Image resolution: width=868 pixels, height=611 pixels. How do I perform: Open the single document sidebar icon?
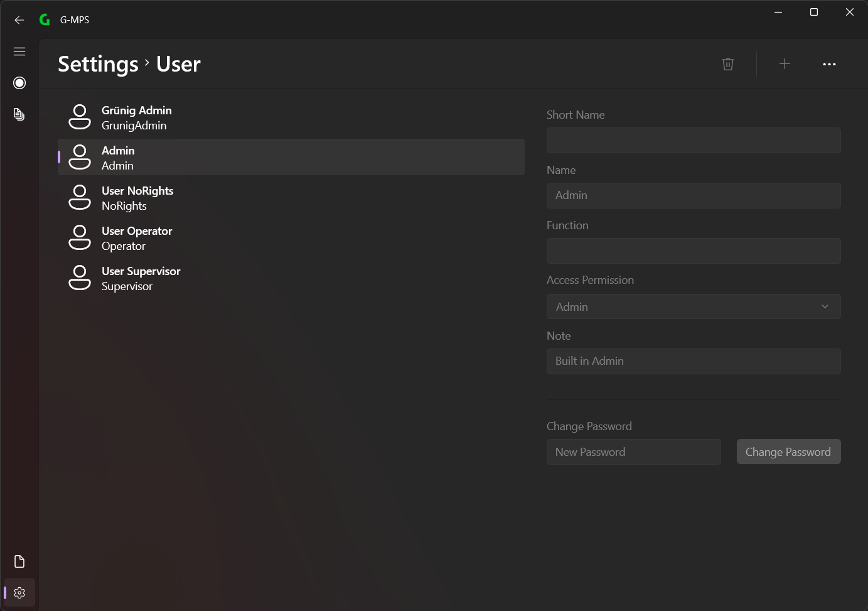[19, 561]
